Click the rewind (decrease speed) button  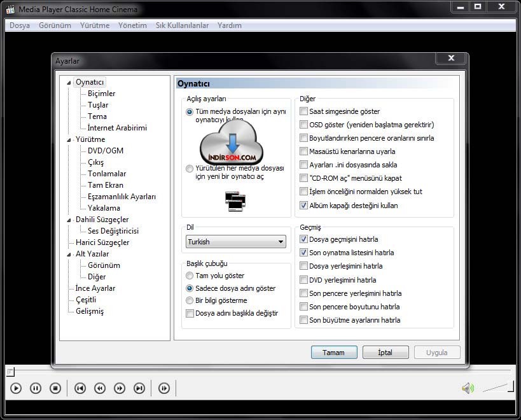coord(100,388)
